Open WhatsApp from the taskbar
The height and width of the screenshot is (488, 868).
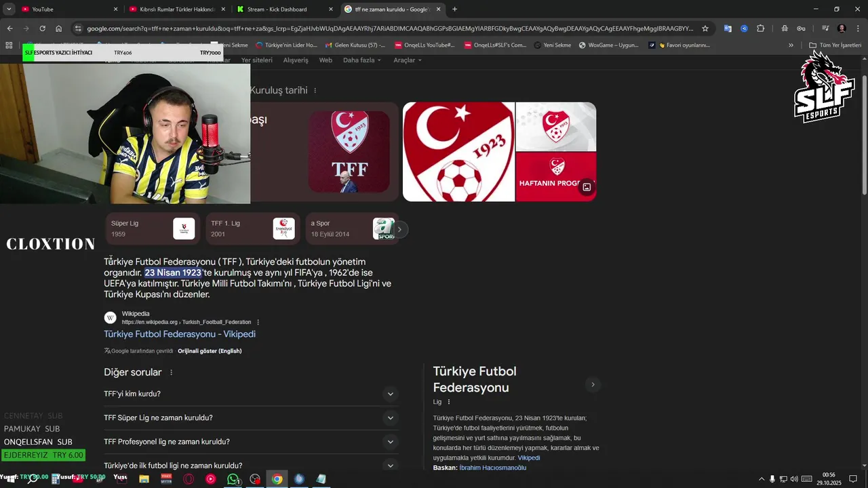point(233,479)
